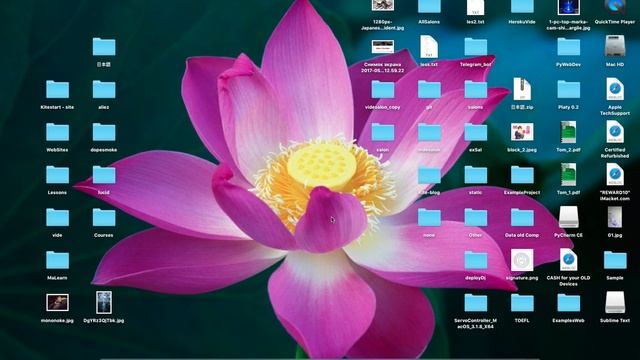
Task: Select the "REWARD10" iMacket.com web shortcut
Action: click(615, 175)
